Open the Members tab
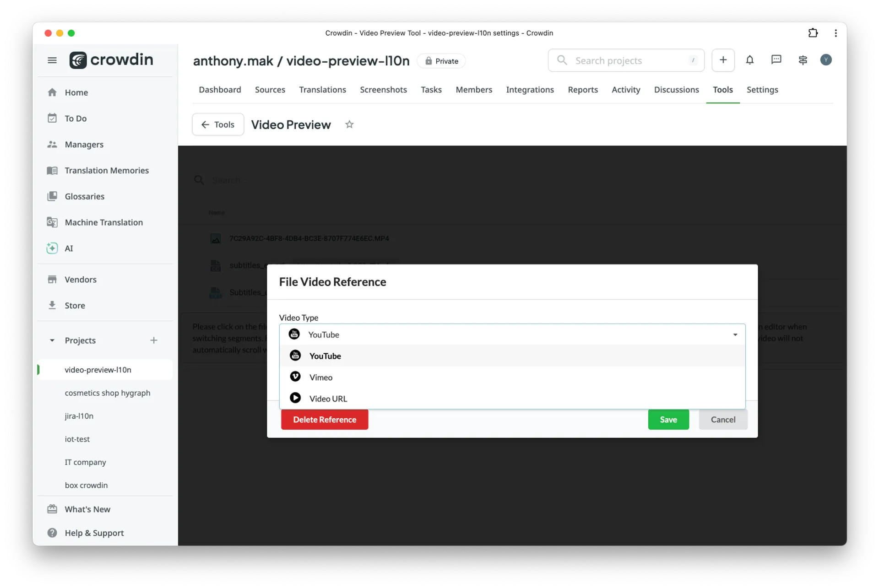This screenshot has height=588, width=879. coord(474,90)
